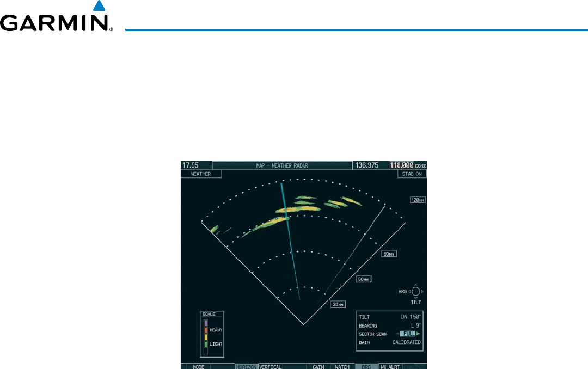This screenshot has width=588, height=369.
Task: Click the 60NM range label
Action: (363, 279)
